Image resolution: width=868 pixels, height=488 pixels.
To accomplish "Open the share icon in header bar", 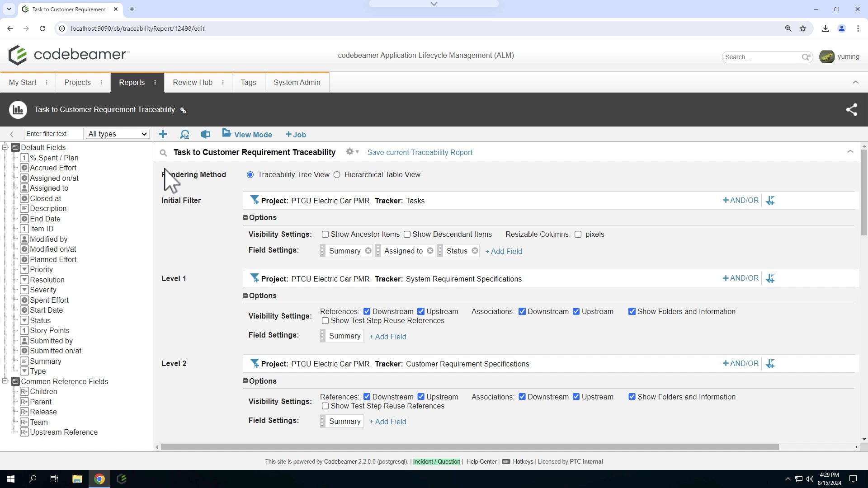I will click(852, 110).
